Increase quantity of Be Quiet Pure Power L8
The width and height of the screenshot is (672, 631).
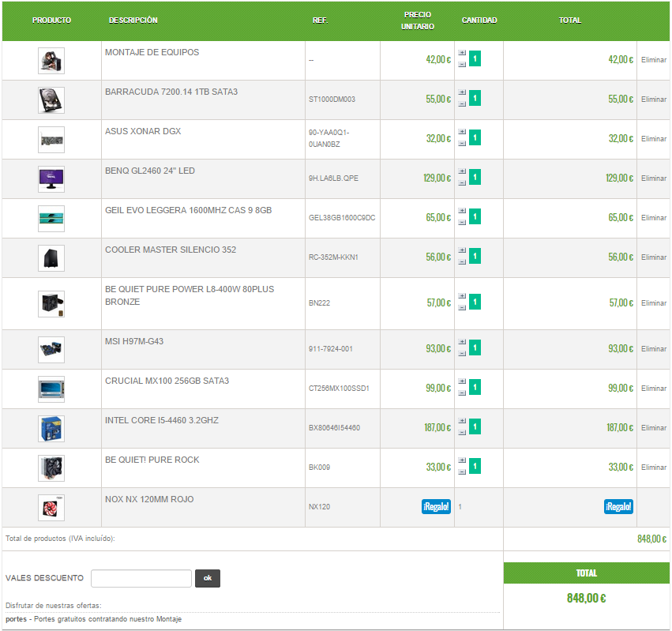(x=462, y=296)
